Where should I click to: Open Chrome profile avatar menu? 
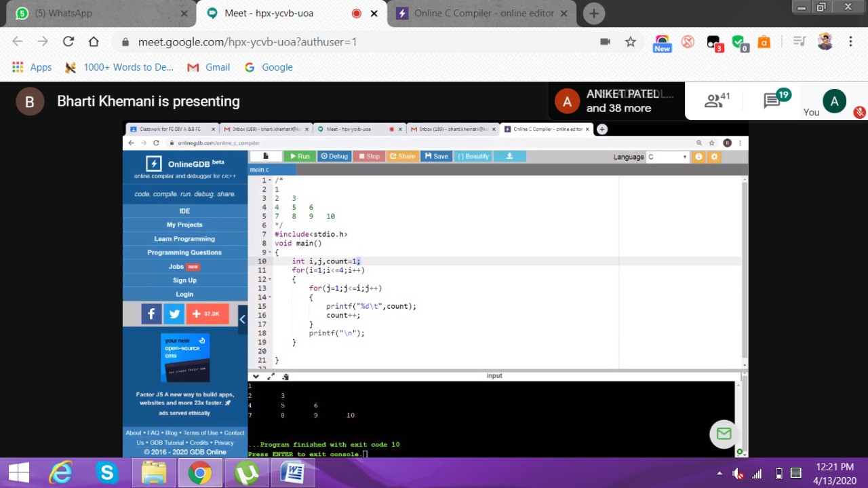point(825,41)
